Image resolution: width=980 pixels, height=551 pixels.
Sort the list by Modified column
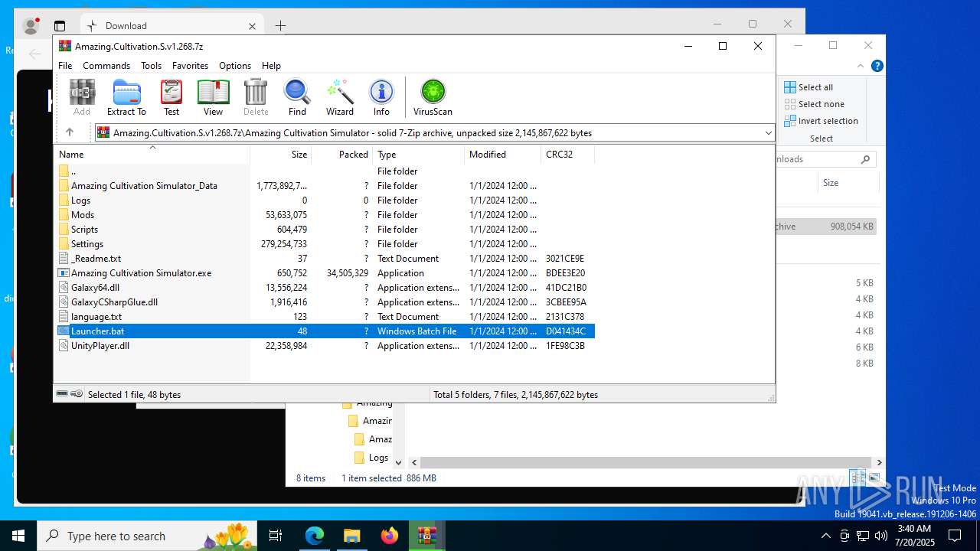tap(503, 154)
